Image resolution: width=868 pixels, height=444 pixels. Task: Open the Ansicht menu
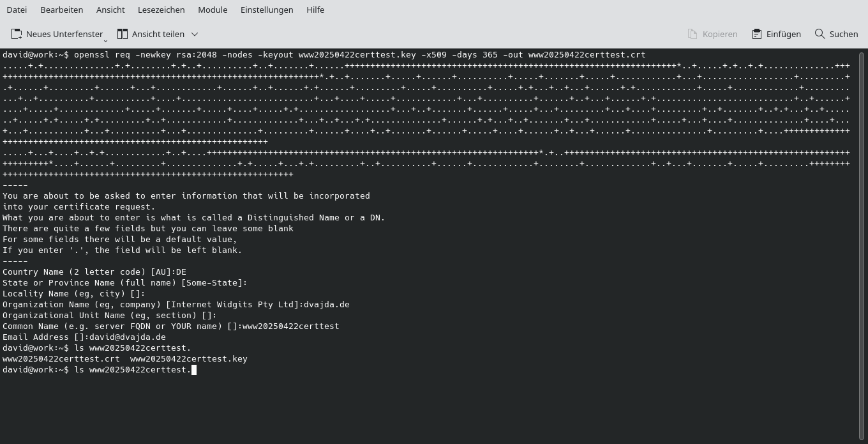[110, 10]
